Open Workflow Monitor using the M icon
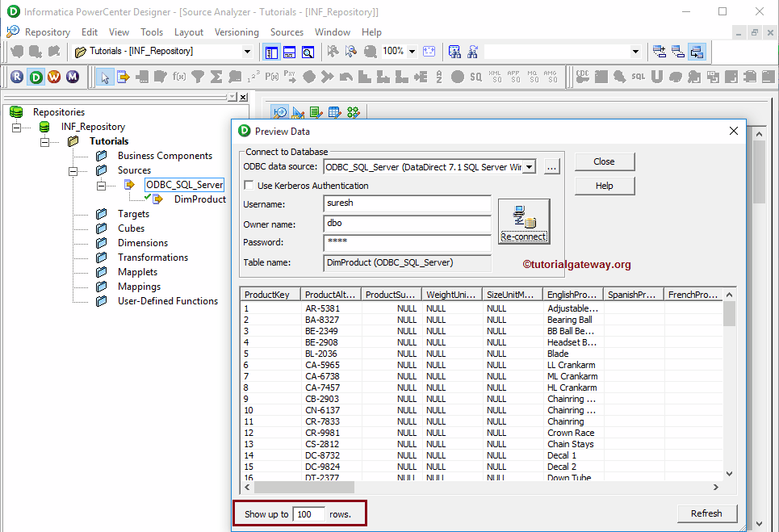779x532 pixels. tap(73, 77)
